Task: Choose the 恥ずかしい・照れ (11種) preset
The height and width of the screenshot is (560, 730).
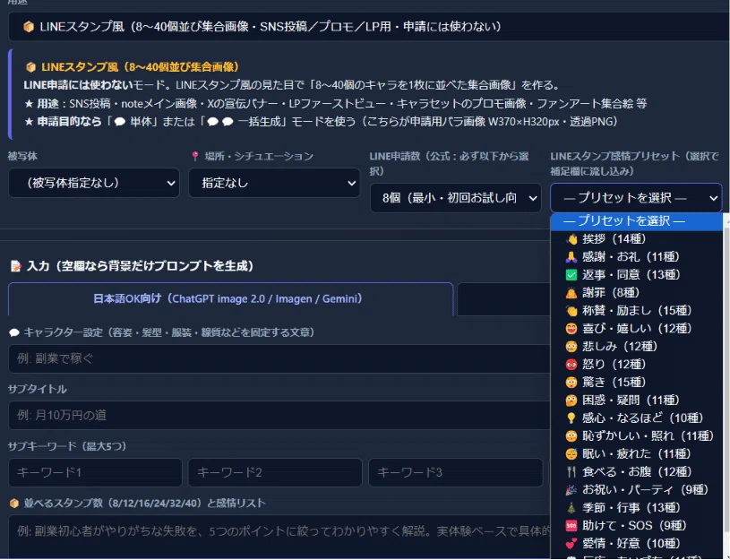Action: coord(636,436)
